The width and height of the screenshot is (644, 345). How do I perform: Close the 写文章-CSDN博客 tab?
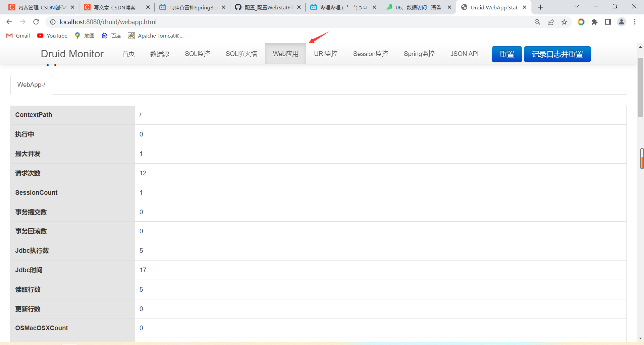(x=148, y=7)
